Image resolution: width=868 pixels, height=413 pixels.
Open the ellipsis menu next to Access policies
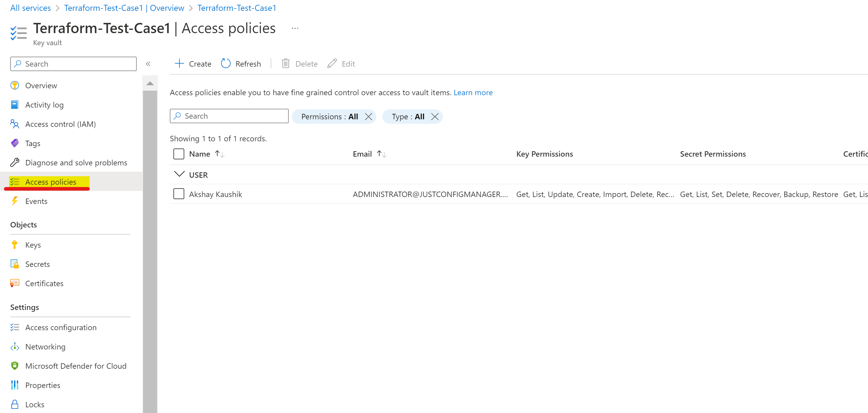[x=295, y=28]
